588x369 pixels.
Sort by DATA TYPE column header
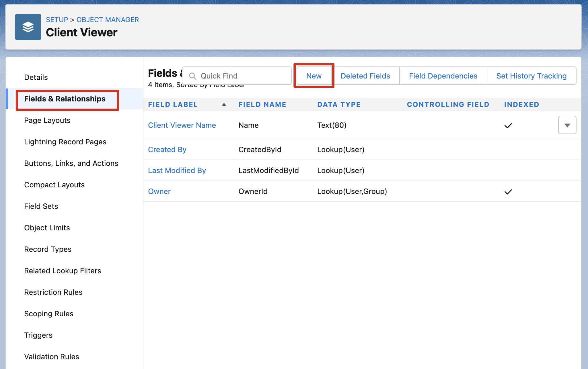pos(339,105)
